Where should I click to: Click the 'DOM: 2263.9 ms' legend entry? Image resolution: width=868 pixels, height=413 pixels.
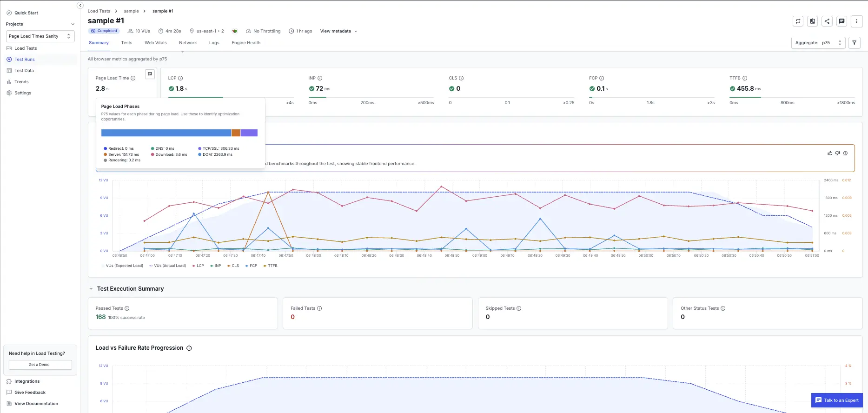(215, 155)
